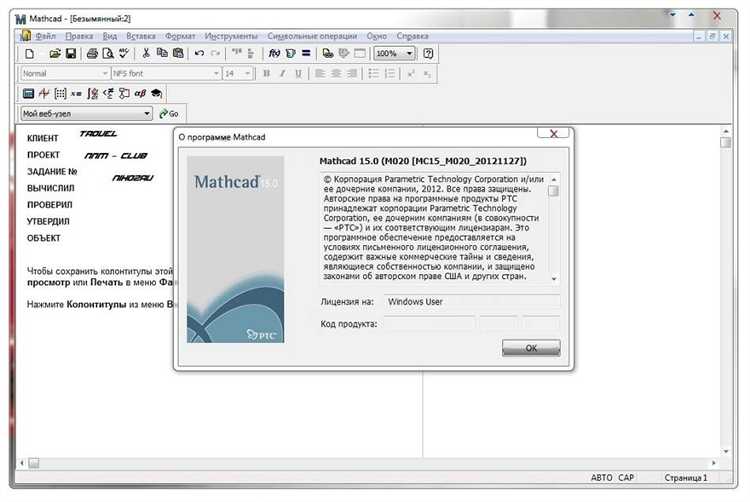750x502 pixels.
Task: Click the horizontal scrollbar thumb of worksheet
Action: coord(34,463)
